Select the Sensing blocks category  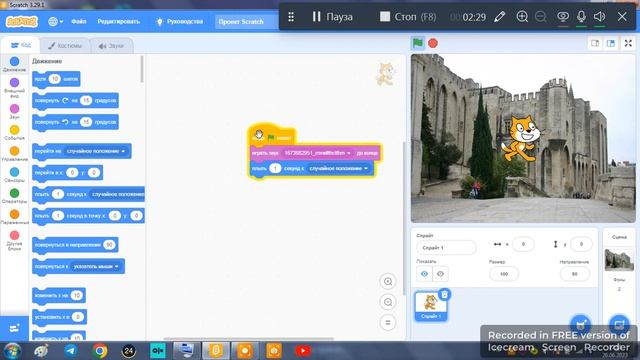14,175
